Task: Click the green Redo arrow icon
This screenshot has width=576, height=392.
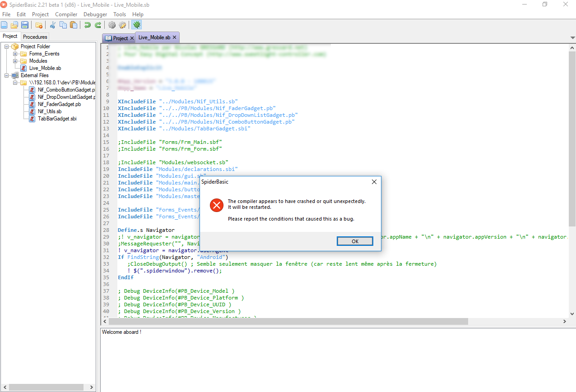Action: point(98,25)
